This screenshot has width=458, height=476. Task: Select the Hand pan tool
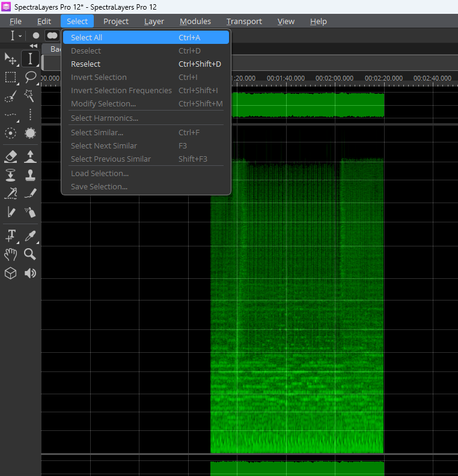[10, 254]
